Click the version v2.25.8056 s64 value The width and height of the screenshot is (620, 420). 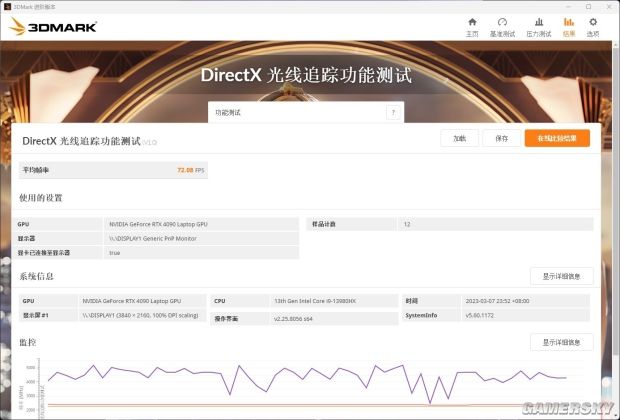(x=293, y=318)
